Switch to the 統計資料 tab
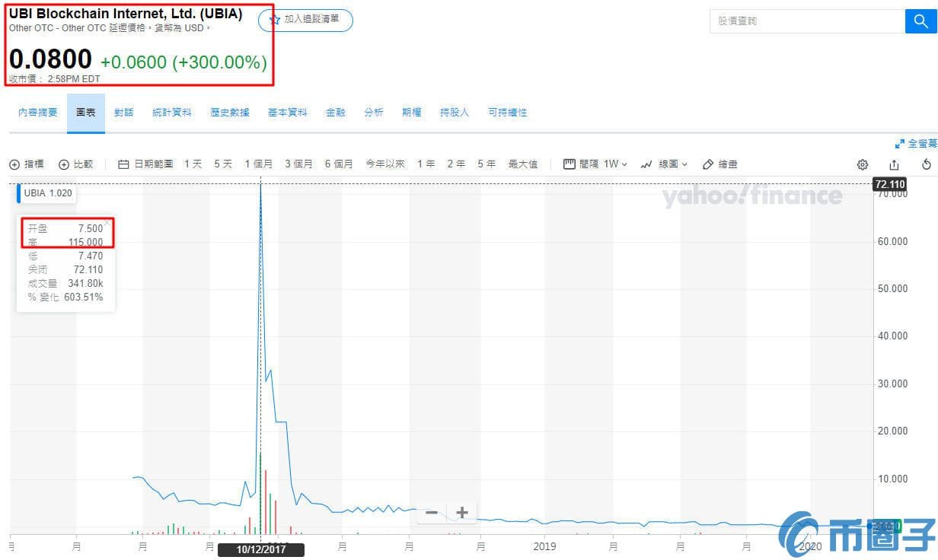 coord(171,112)
